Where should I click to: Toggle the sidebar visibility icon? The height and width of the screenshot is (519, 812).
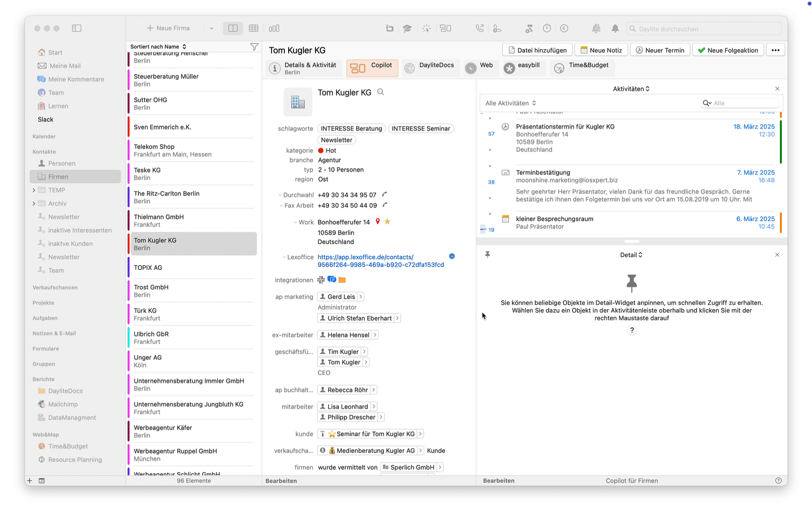point(77,28)
